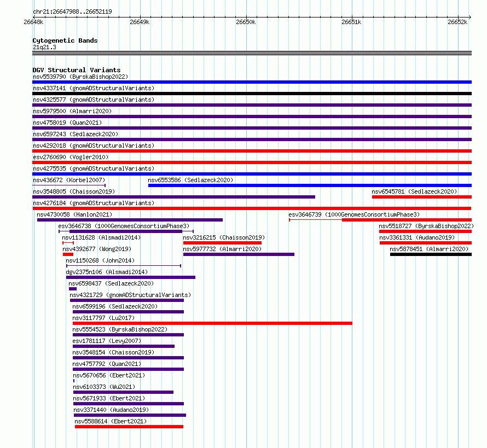
Task: Click the nsv6599196 (Sedlazeck2020) variant label
Action: click(115, 306)
